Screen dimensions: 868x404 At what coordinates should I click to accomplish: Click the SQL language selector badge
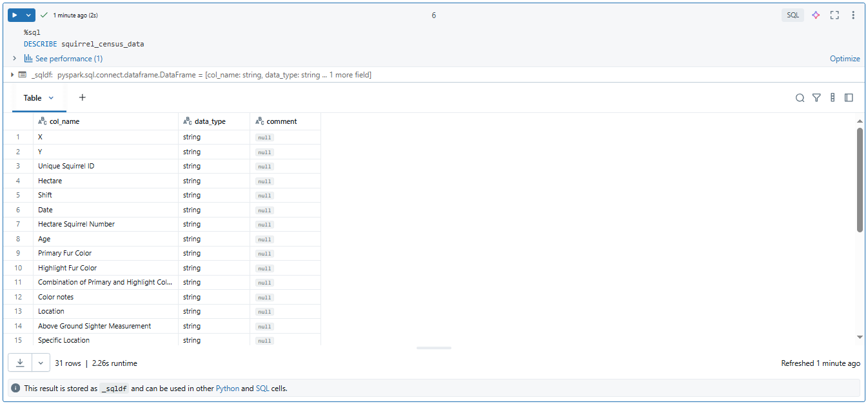click(x=793, y=15)
